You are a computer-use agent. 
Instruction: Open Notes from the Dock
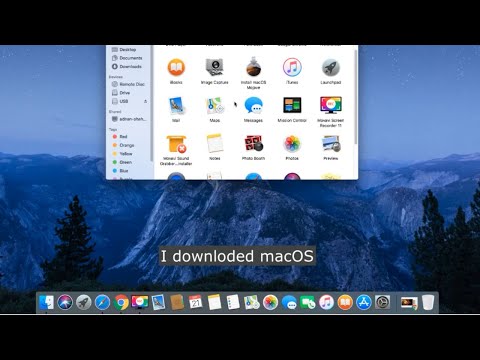coord(214,303)
